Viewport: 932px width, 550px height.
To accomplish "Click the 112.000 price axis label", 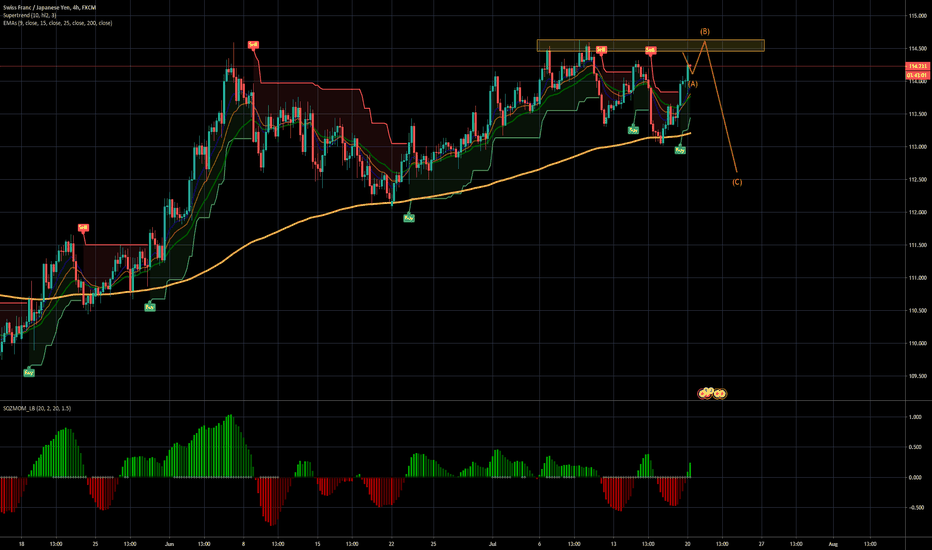I will pos(918,212).
